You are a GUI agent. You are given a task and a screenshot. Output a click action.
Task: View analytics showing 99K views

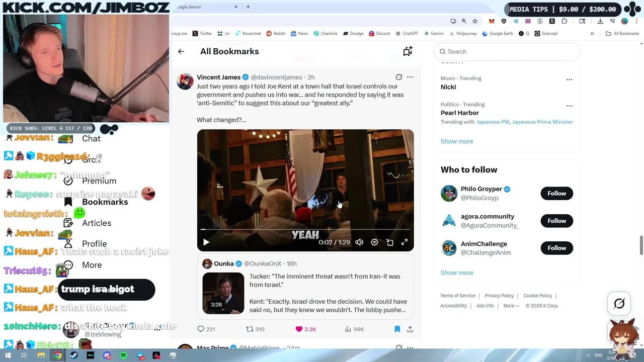(x=354, y=329)
